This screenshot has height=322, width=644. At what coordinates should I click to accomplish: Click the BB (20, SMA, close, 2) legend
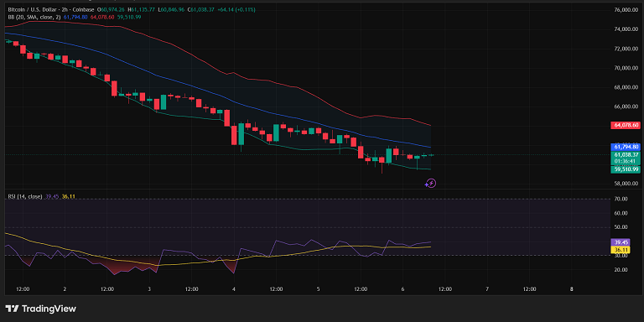pyautogui.click(x=34, y=17)
